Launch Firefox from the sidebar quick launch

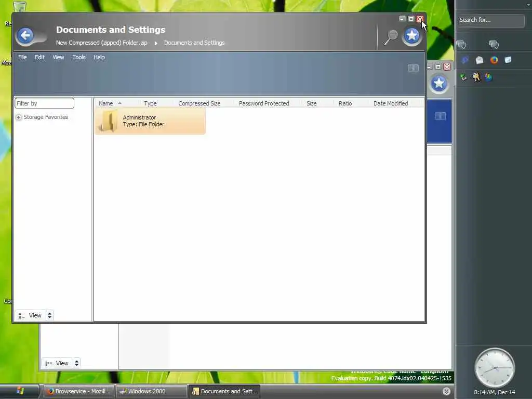coord(494,60)
